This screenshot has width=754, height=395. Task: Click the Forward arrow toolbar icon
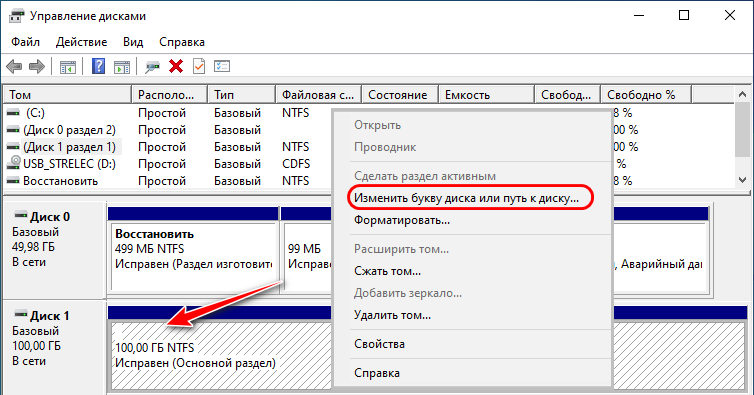tap(37, 66)
